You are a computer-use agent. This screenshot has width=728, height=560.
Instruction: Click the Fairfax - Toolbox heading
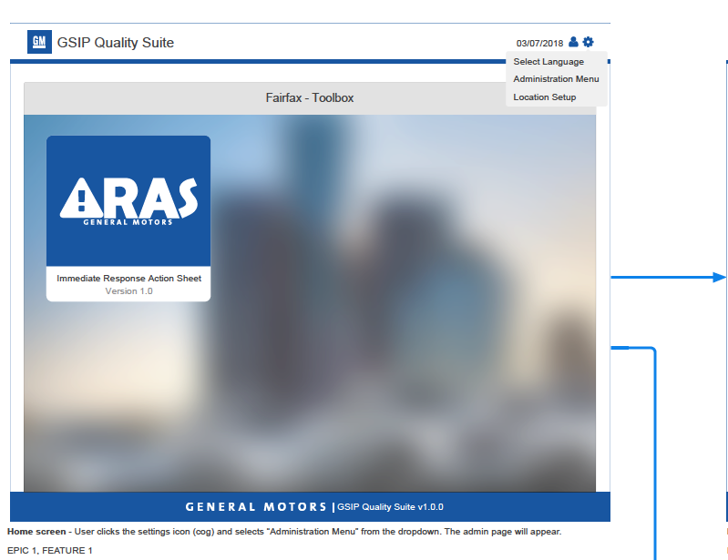click(x=310, y=98)
